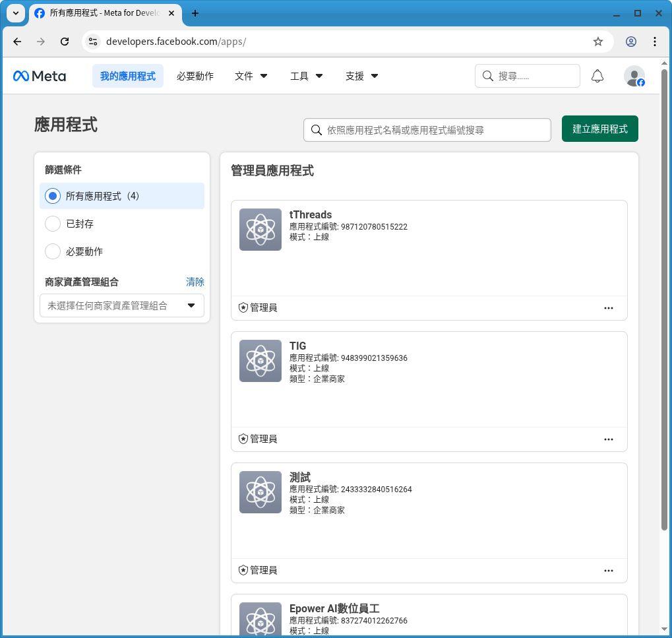Viewport: 672px width, 638px height.
Task: Bookmark this page with the star icon
Action: pos(598,42)
